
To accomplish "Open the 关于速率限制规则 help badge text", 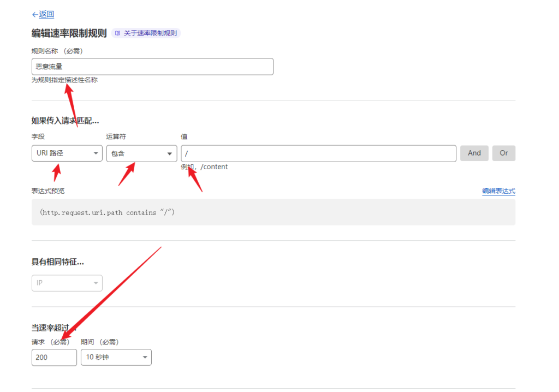I will tap(150, 33).
